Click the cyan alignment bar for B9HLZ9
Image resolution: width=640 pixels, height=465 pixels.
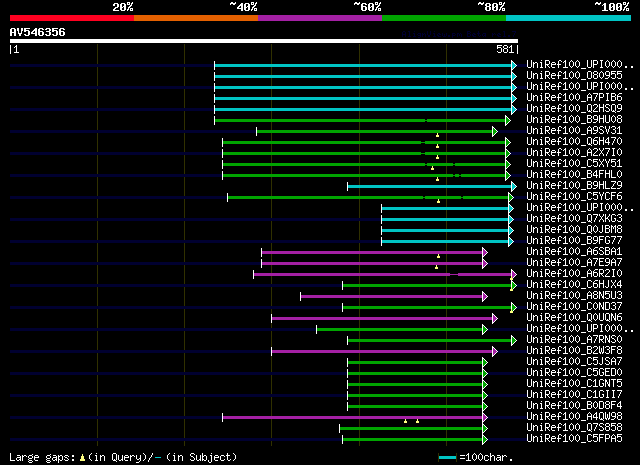tap(430, 187)
